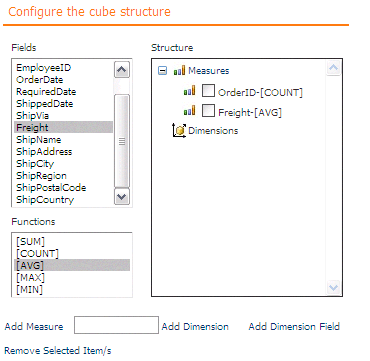Click the Add Dimension Field link

[x=294, y=326]
